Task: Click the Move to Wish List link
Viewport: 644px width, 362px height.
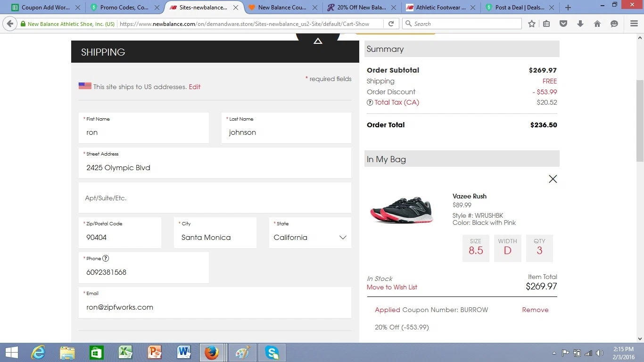Action: pos(392,287)
